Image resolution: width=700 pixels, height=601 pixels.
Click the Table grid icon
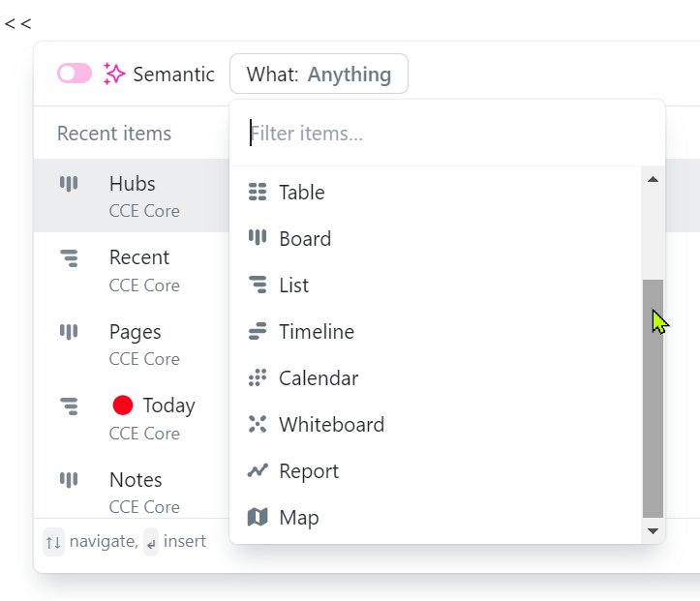(x=258, y=192)
